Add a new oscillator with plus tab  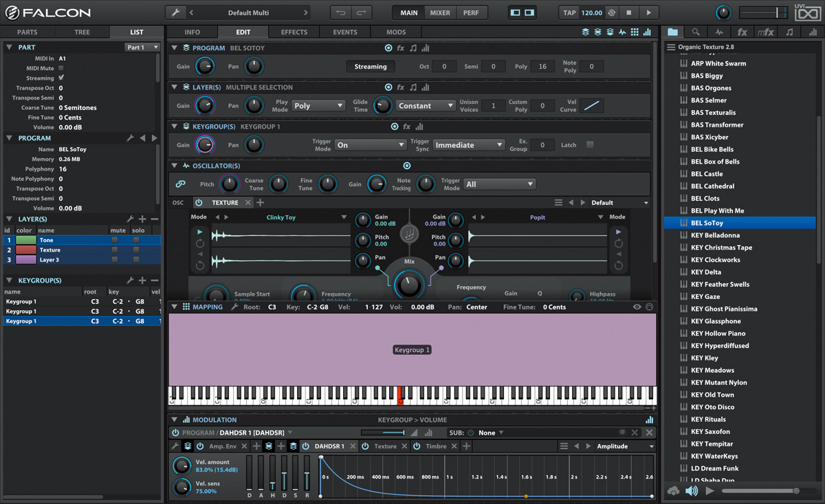261,203
